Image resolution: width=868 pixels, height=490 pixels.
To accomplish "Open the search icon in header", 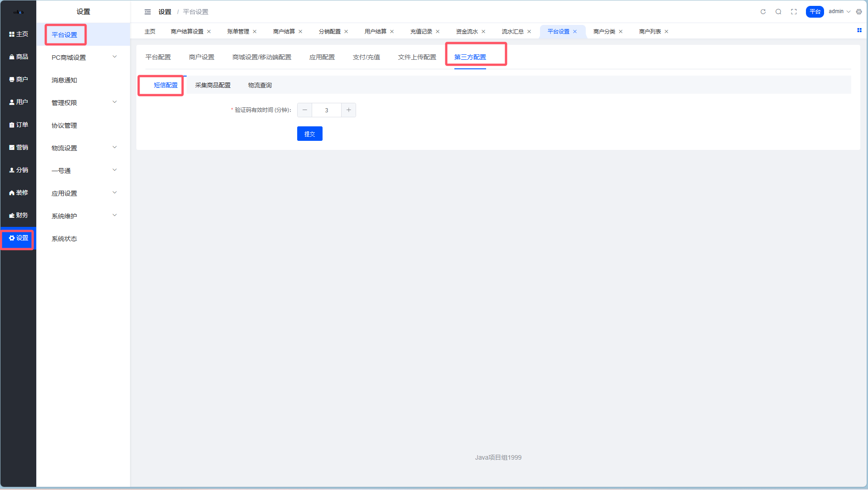I will pyautogui.click(x=778, y=12).
